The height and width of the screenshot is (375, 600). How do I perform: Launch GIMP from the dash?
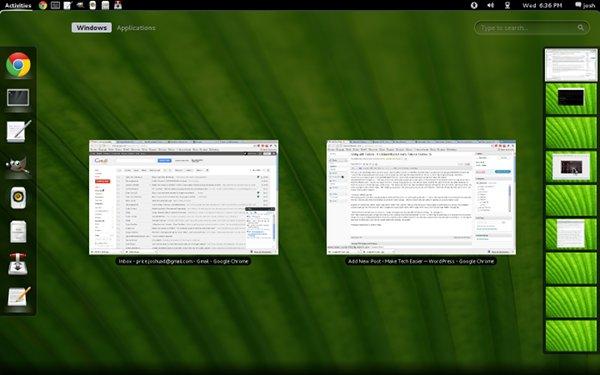[x=18, y=165]
